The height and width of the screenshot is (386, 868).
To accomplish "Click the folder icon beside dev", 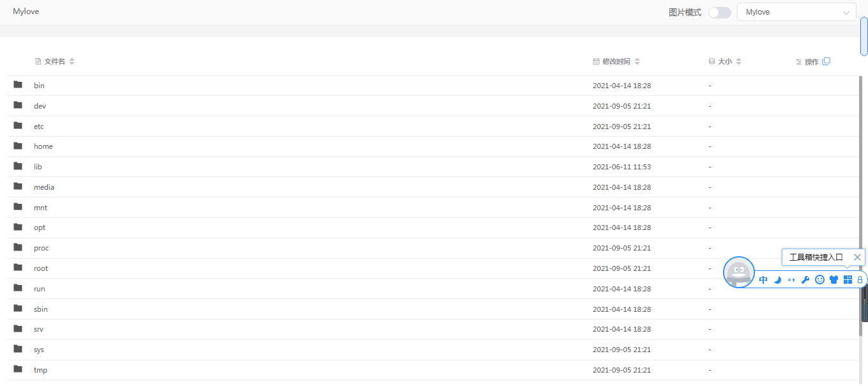I will click(x=18, y=105).
